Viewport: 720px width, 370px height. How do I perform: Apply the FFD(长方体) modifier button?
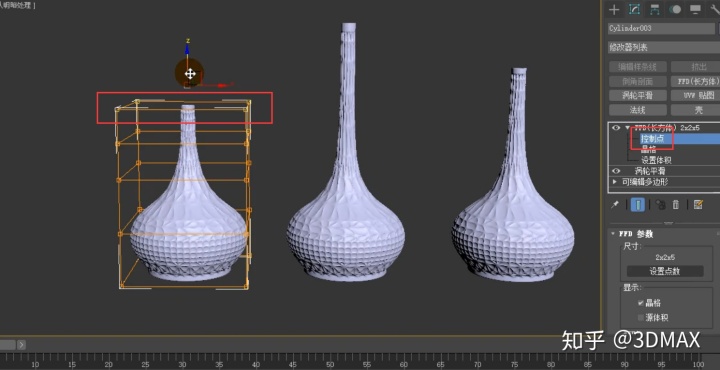pyautogui.click(x=695, y=81)
